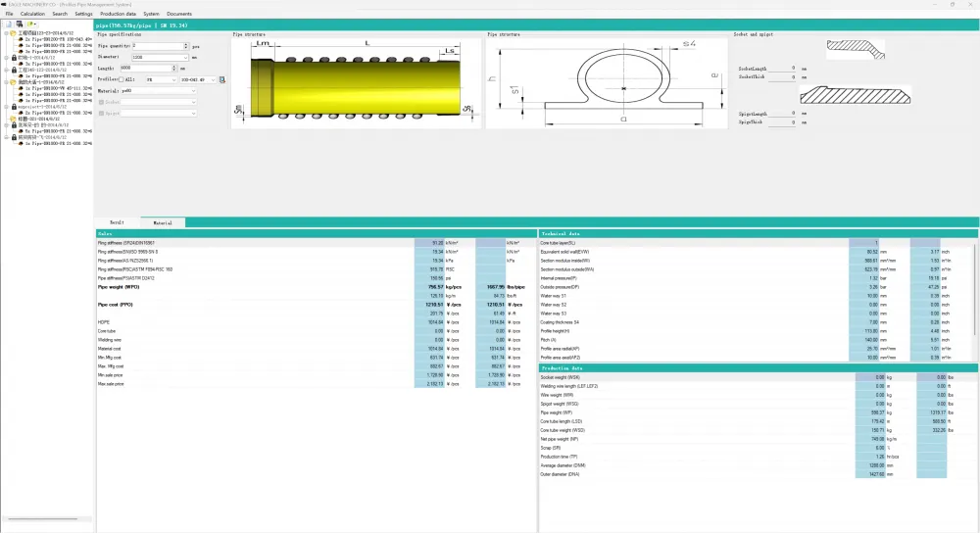
Task: Switch to the Result tab
Action: pyautogui.click(x=117, y=222)
